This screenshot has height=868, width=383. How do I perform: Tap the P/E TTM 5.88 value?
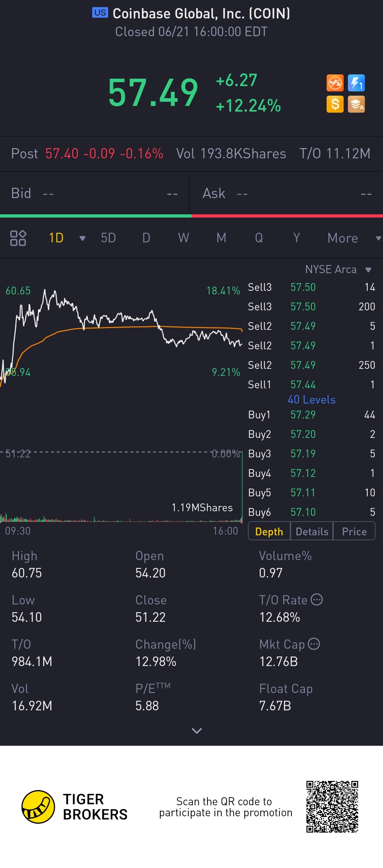pyautogui.click(x=147, y=706)
